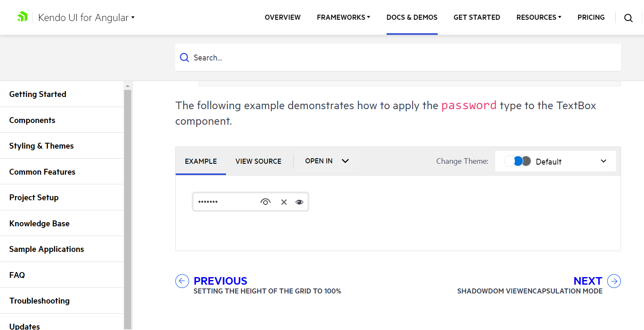Screen dimensions: 644x330
Task: Open Troubleshooting in the sidebar
Action: 62,301
